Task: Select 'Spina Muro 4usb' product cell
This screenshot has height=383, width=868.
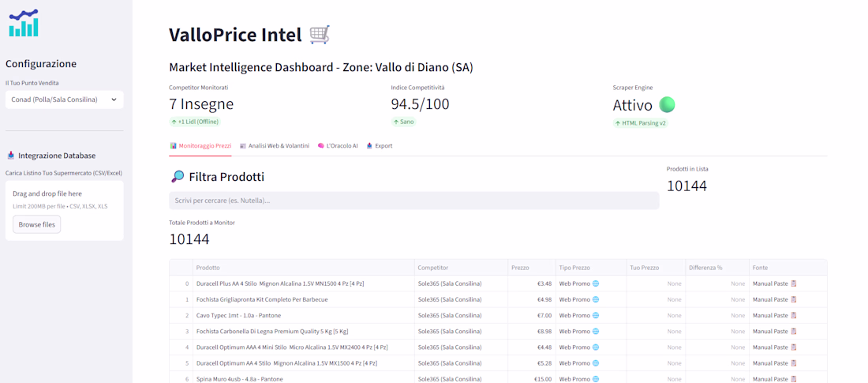Action: pos(304,379)
